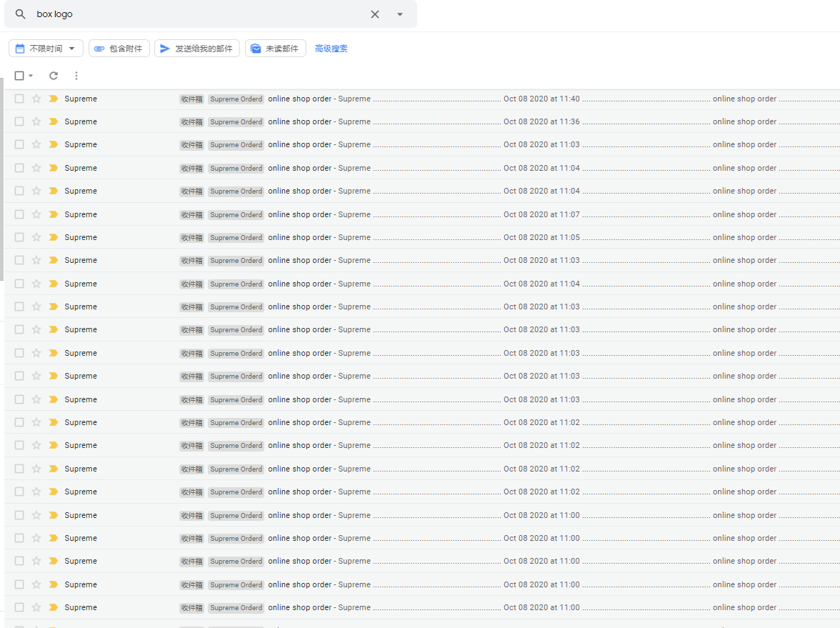Click sender name Supreme on the 11:07 email
The height and width of the screenshot is (628, 840).
point(81,214)
